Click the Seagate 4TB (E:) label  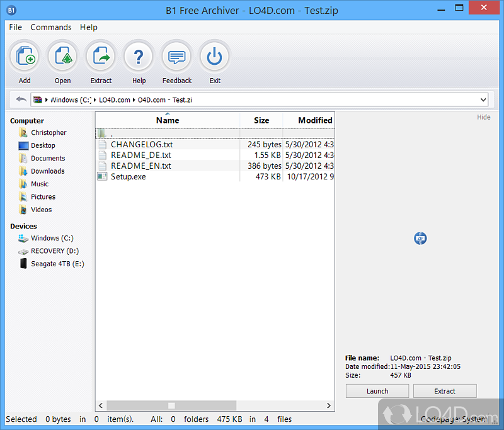[x=57, y=264]
